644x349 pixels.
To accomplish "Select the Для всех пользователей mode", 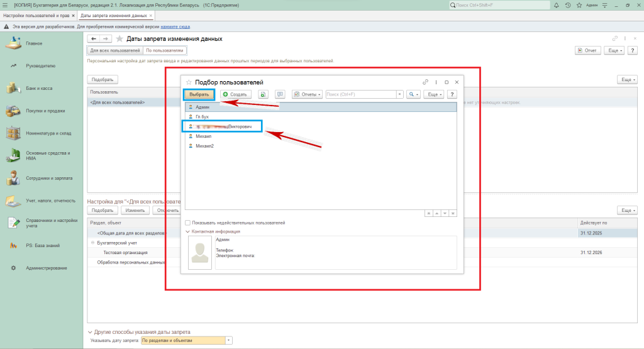I will 114,50.
